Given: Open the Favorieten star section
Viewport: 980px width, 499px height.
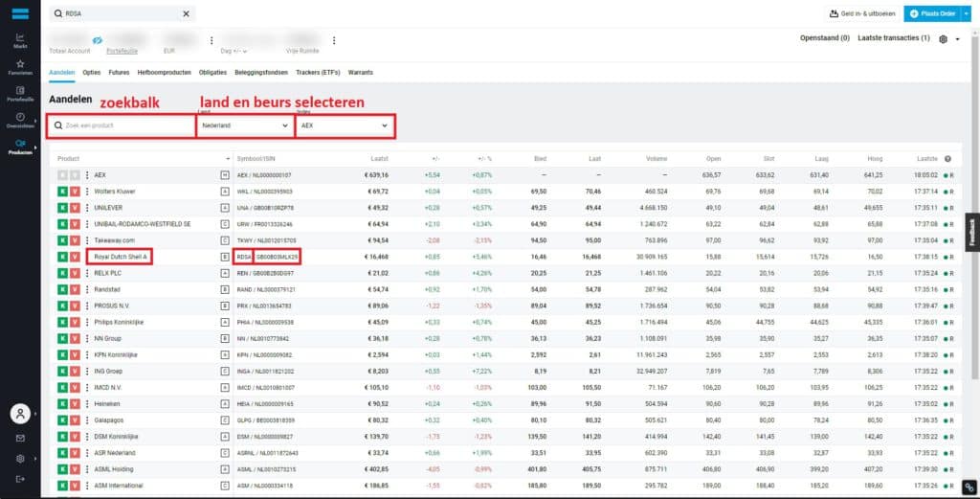Looking at the screenshot, I should [x=20, y=68].
